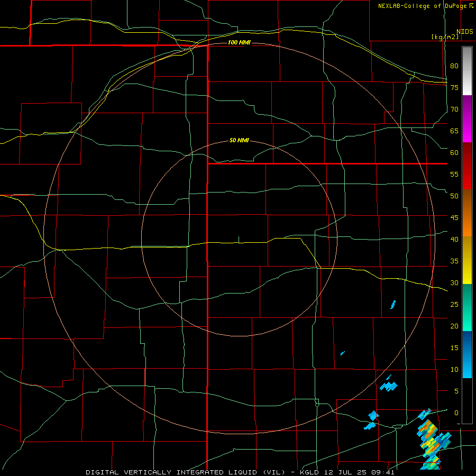Viewport: 476px width, 476px height.
Task: Click the "15" value on the color scale
Action: pyautogui.click(x=454, y=348)
